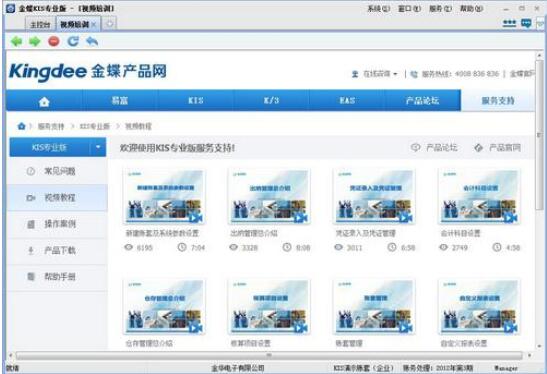Viewport: 547px width, 374px height.
Task: Click the 4:58 duration text
Action: point(513,248)
